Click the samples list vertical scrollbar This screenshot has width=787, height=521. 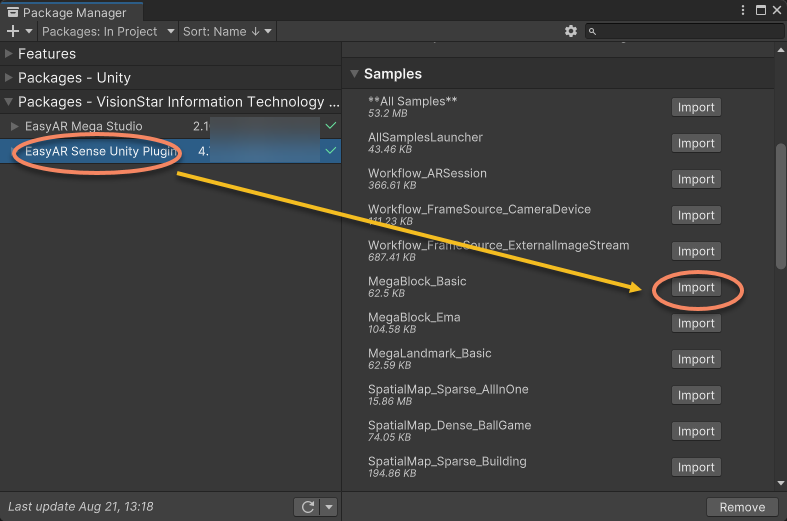point(781,205)
